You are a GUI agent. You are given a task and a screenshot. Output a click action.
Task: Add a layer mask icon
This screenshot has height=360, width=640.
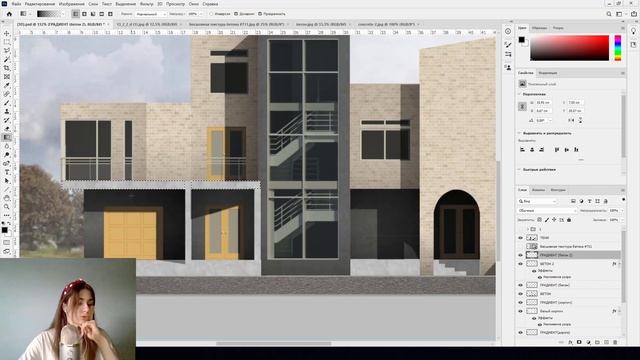579,342
